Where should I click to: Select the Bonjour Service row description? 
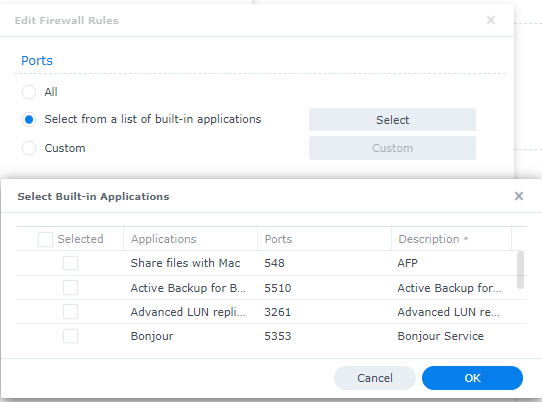click(x=440, y=336)
